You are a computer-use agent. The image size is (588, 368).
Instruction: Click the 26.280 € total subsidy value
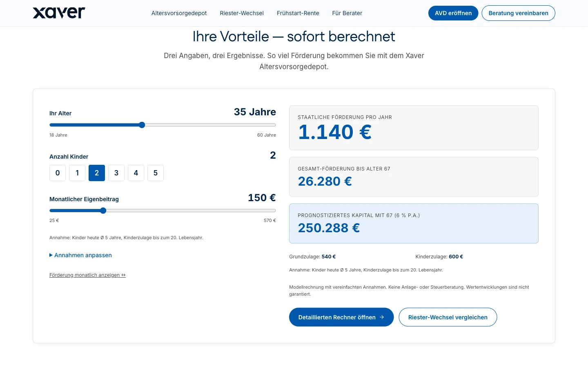tap(325, 181)
